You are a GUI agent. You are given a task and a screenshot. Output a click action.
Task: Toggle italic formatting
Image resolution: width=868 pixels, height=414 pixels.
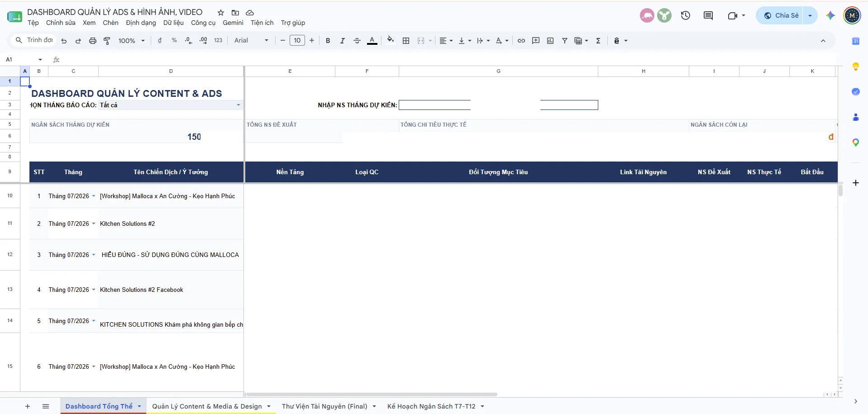click(x=343, y=41)
